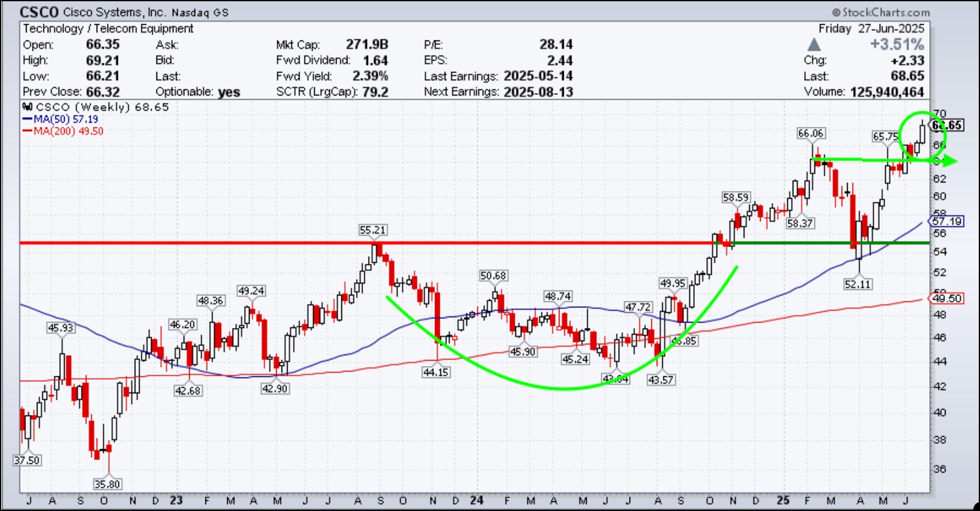Click the year 23 label on time axis
The height and width of the screenshot is (511, 980).
tap(176, 501)
